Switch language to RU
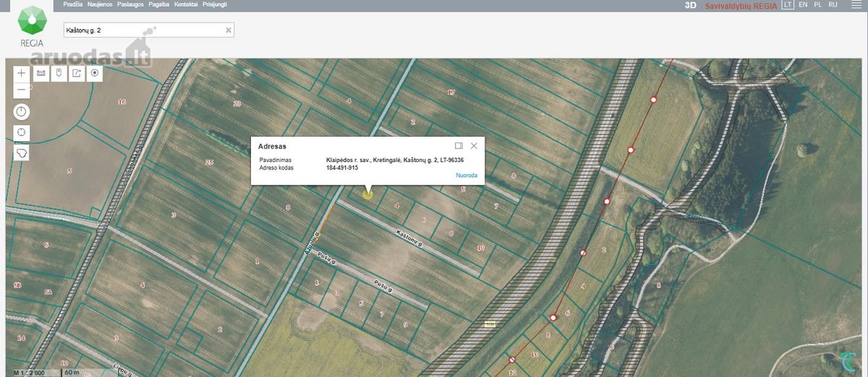Screen dimensions: 868x377 tap(833, 4)
